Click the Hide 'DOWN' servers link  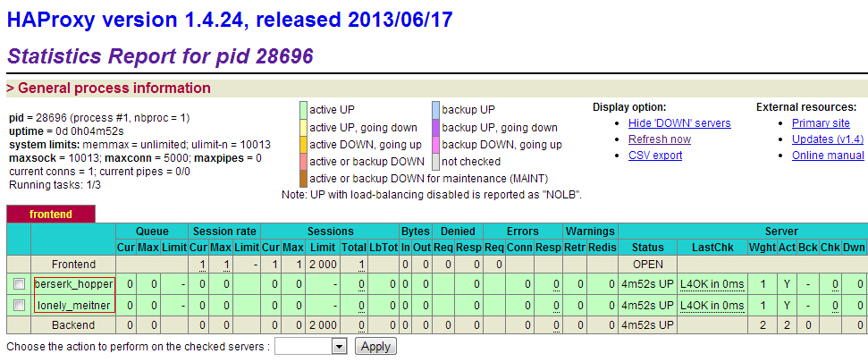coord(679,123)
